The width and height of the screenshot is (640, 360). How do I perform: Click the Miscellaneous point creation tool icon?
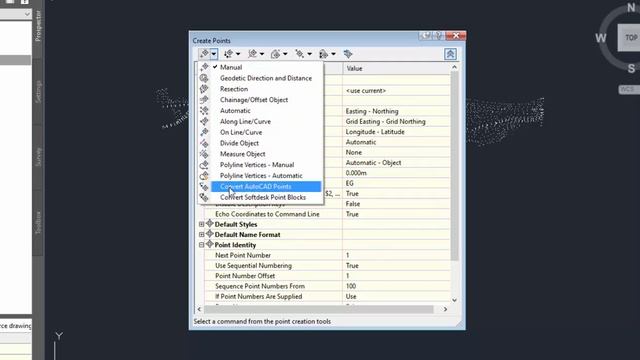click(x=204, y=54)
